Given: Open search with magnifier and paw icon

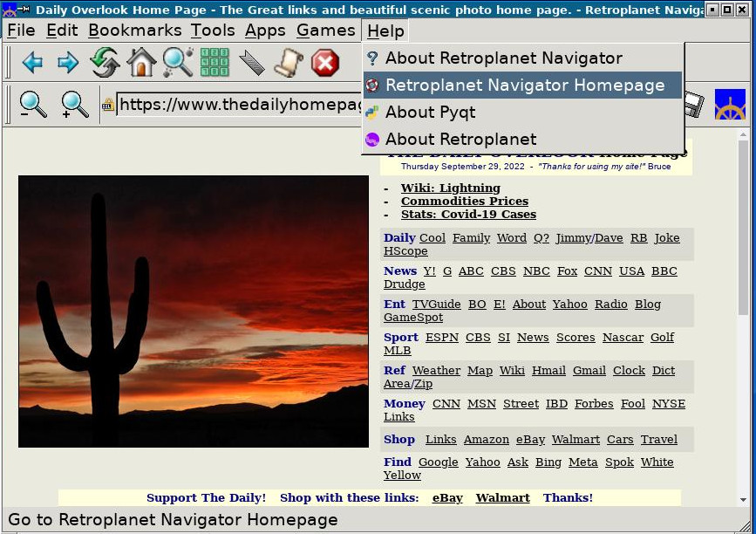Looking at the screenshot, I should pos(178,62).
